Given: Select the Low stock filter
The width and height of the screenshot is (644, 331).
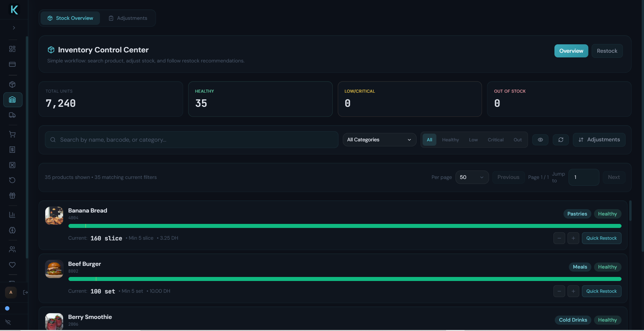Looking at the screenshot, I should tap(473, 140).
